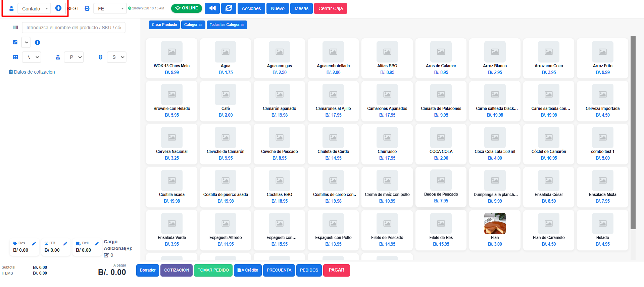This screenshot has height=287, width=644.
Task: Open the FE document type dropdown
Action: click(110, 9)
